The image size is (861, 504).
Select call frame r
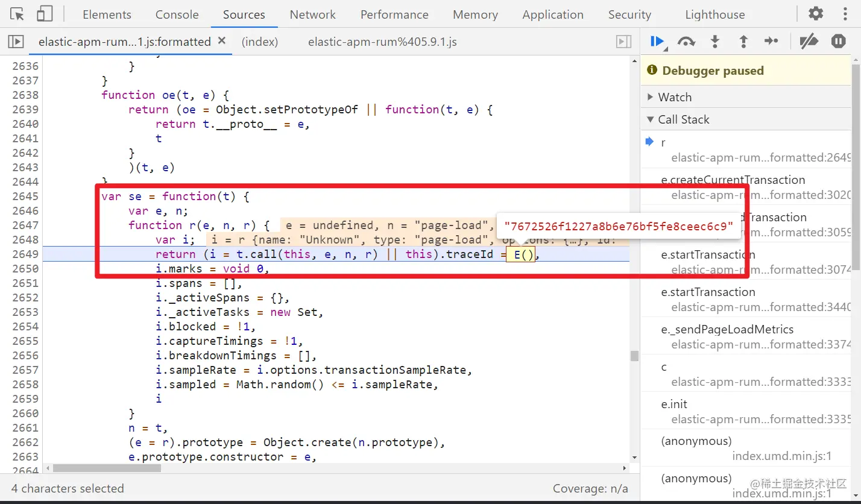[x=745, y=150]
